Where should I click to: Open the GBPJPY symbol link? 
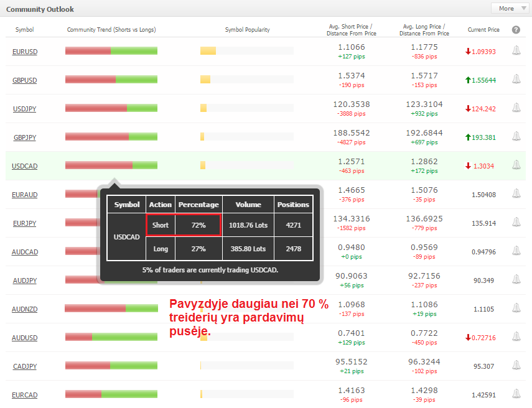tap(25, 137)
